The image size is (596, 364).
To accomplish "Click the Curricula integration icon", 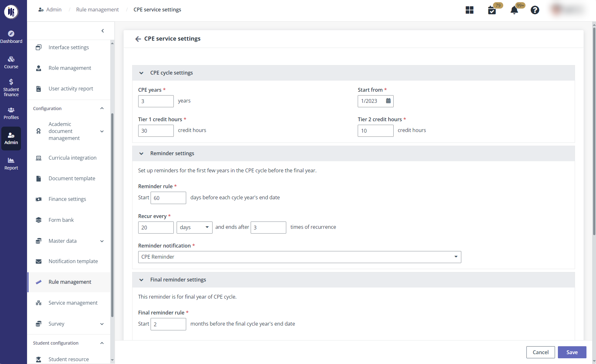I will click(x=38, y=158).
